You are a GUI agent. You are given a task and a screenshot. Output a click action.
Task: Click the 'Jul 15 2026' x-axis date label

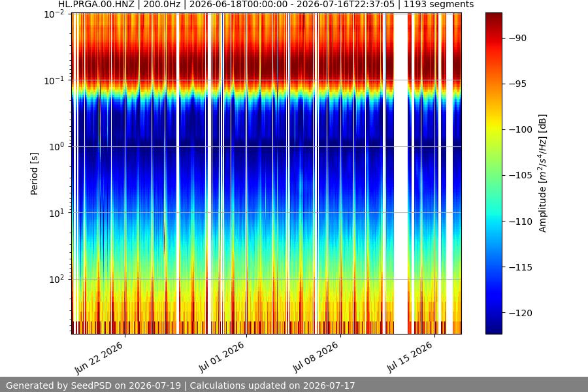coord(410,357)
